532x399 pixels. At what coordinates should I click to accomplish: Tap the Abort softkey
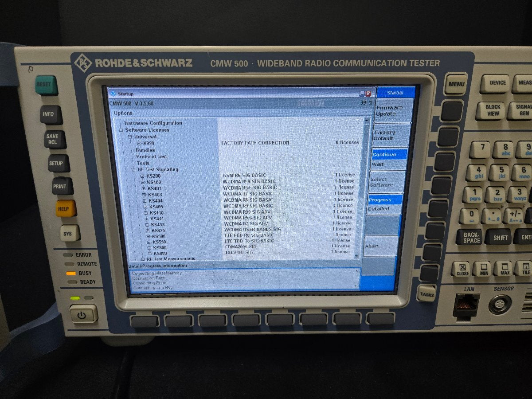pyautogui.click(x=380, y=246)
